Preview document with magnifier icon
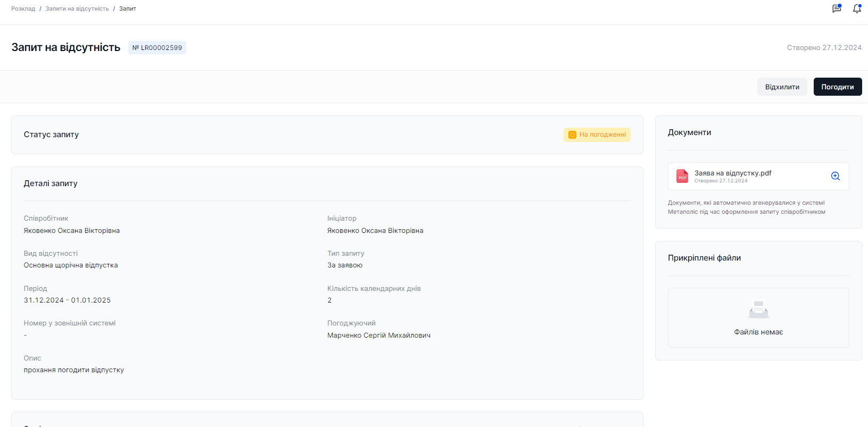Viewport: 868px width, 427px height. point(836,176)
